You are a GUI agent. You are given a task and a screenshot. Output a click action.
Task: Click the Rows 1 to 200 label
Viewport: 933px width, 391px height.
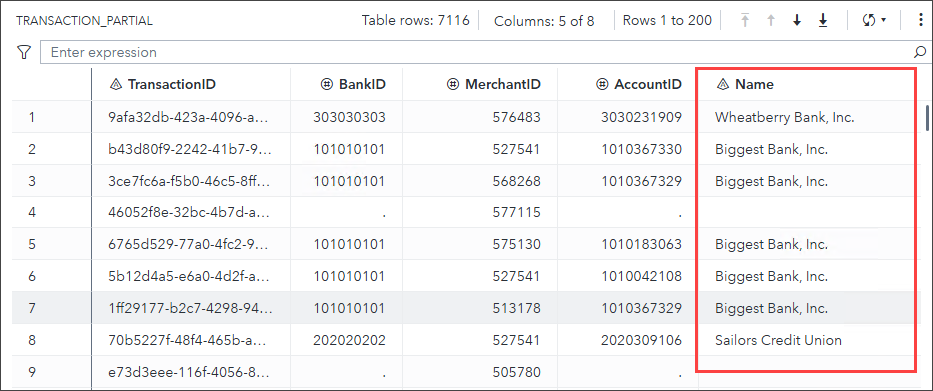coord(667,20)
